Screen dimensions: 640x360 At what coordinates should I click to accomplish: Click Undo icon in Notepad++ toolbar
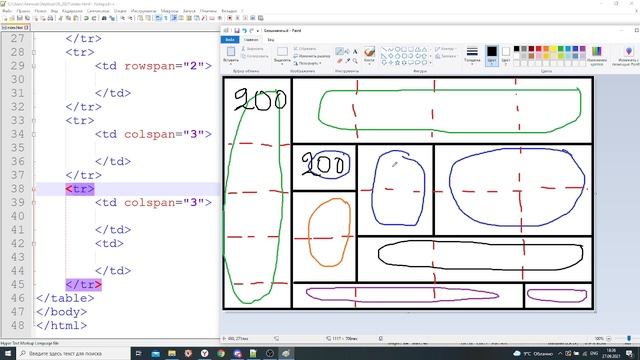[86, 18]
